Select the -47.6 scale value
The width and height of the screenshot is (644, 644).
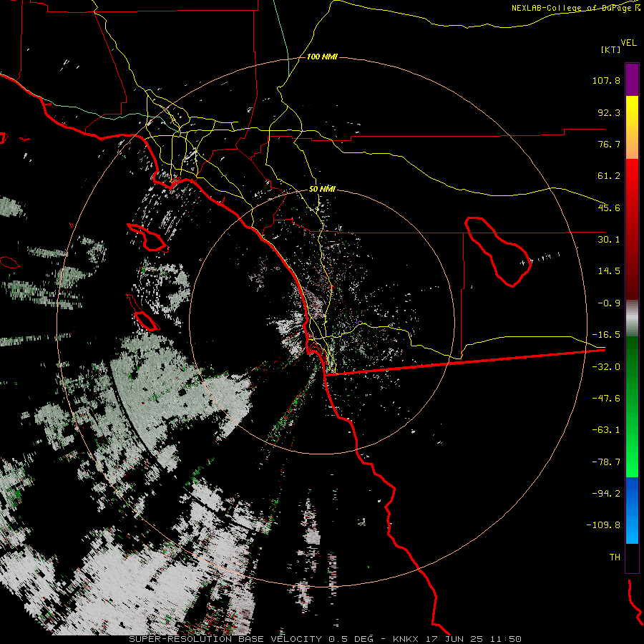(x=606, y=399)
